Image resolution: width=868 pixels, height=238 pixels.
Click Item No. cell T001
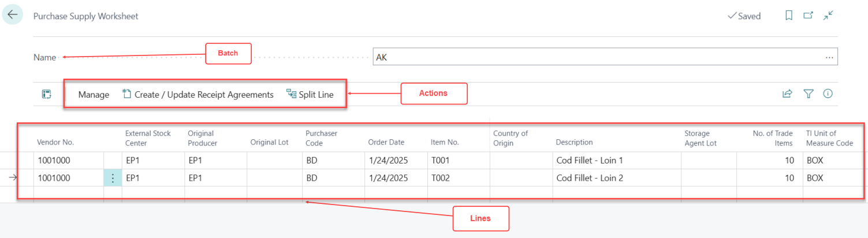point(440,161)
